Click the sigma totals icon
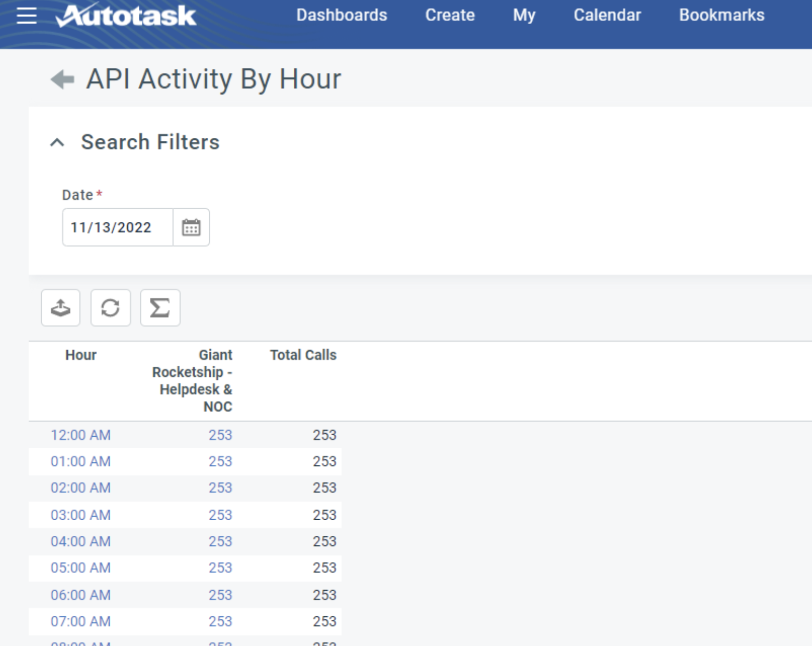 (x=160, y=308)
